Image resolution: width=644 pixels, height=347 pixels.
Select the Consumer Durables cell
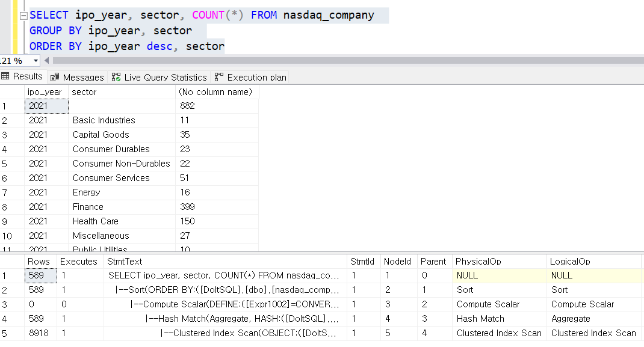point(122,149)
